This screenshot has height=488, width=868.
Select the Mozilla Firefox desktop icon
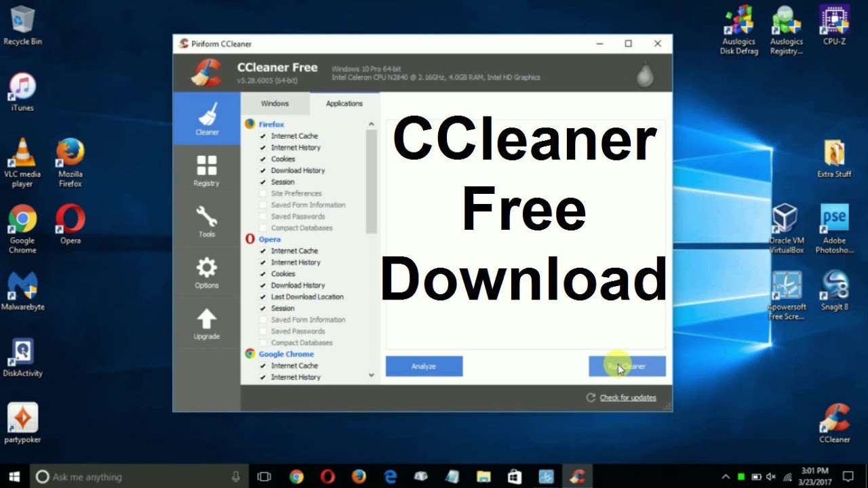coord(71,163)
